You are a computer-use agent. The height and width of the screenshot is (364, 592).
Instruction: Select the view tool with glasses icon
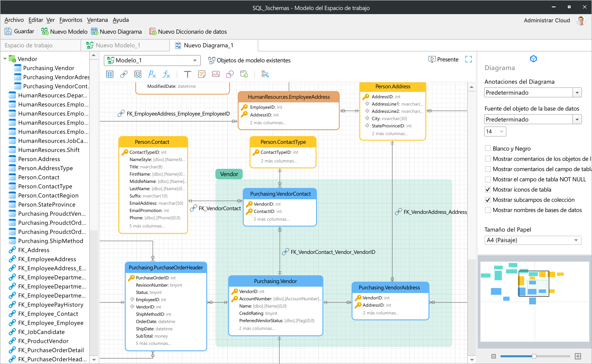click(x=138, y=74)
